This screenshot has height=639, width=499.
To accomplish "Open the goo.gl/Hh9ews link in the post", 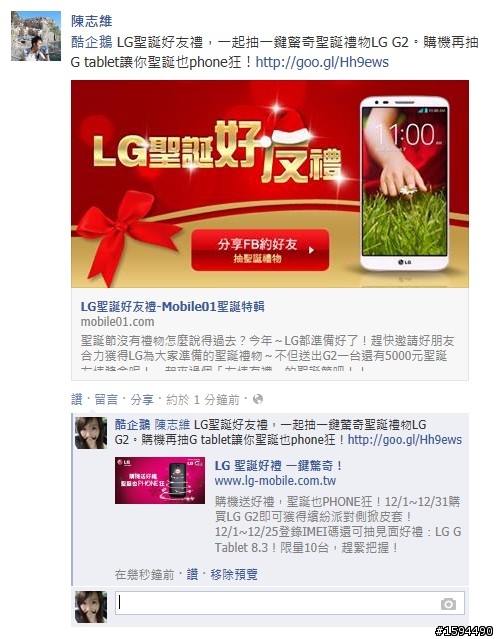I will (x=322, y=62).
